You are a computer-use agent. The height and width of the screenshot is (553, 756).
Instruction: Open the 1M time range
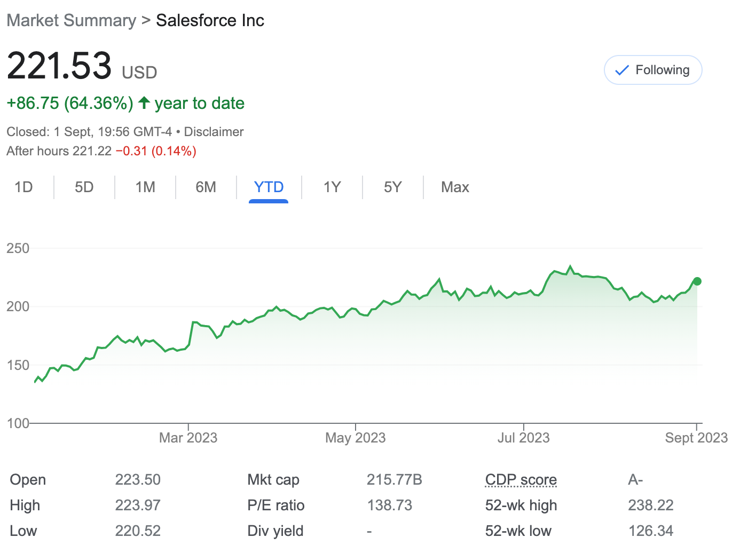click(144, 187)
